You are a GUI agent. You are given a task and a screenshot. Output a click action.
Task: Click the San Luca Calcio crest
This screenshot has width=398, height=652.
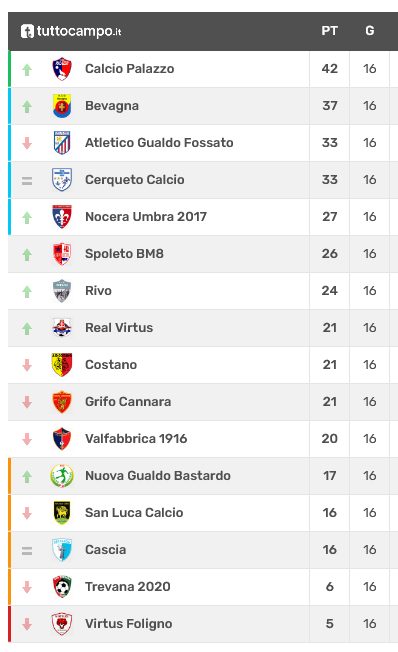[62, 513]
